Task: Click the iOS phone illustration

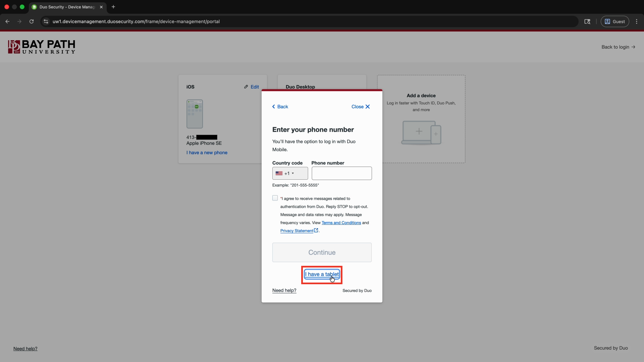Action: (195, 114)
